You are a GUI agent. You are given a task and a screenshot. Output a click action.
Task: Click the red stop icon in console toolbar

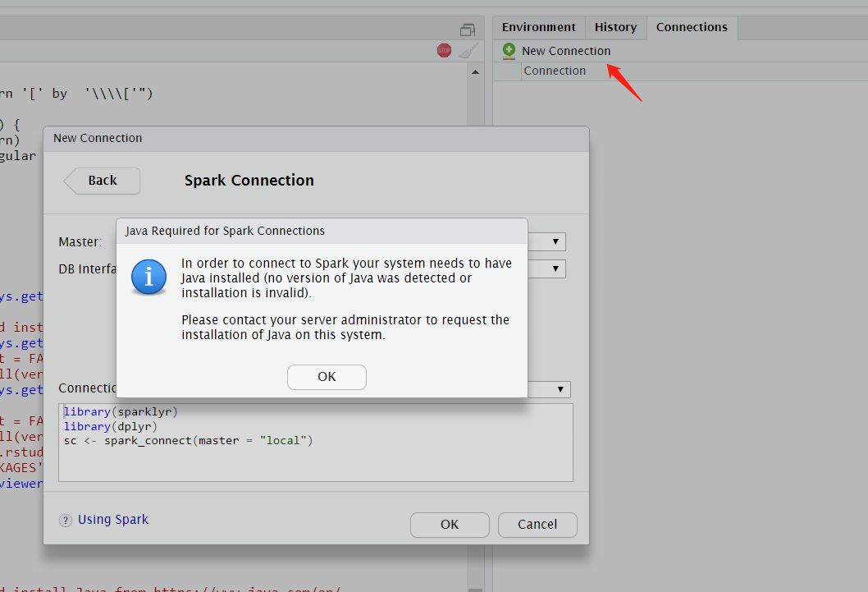[x=444, y=50]
